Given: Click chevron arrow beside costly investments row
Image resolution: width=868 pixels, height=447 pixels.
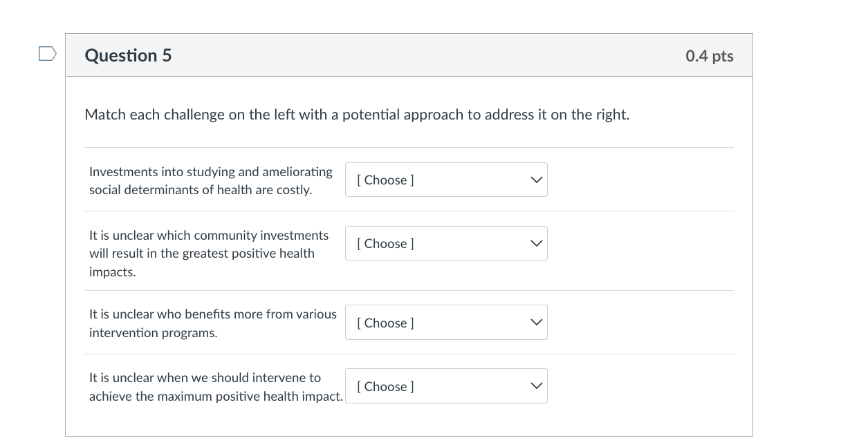Looking at the screenshot, I should click(535, 180).
